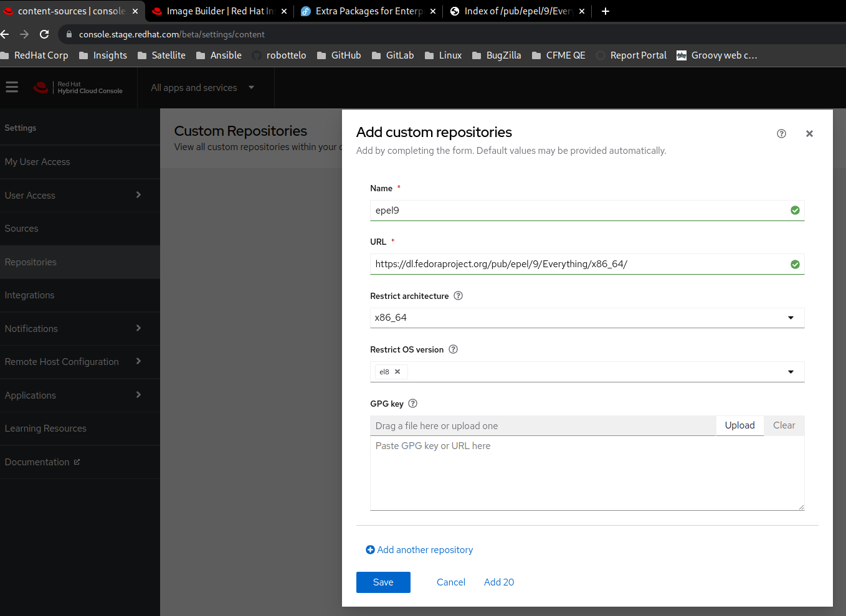Click plus icon beside Add another repository
The height and width of the screenshot is (616, 846).
pos(370,550)
